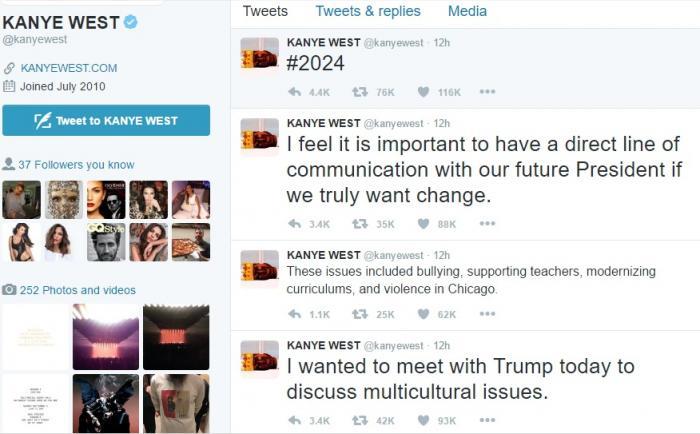Image resolution: width=700 pixels, height=434 pixels.
Task: Like the meet with Trump tweet
Action: tap(424, 420)
